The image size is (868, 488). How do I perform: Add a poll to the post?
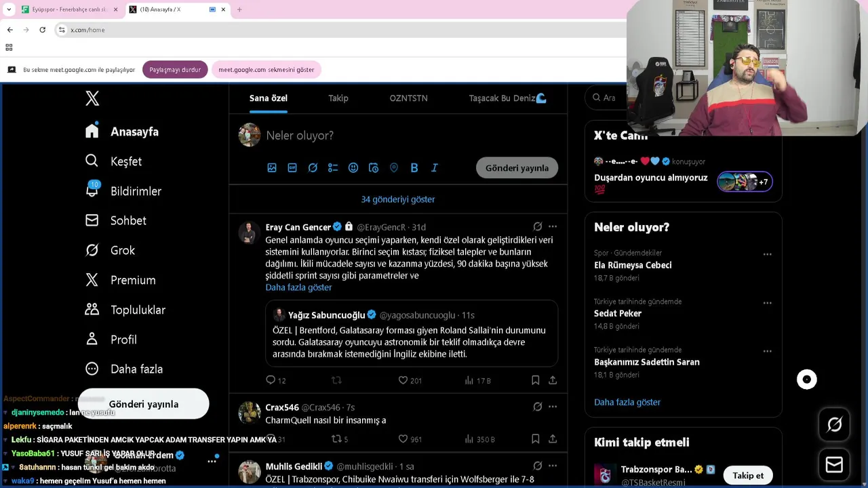tap(333, 167)
